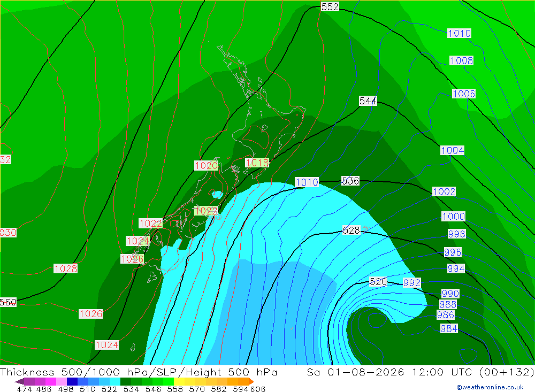Click the 1010 label above the 1008 label
Image resolution: width=535 pixels, height=392 pixels.
click(x=459, y=34)
